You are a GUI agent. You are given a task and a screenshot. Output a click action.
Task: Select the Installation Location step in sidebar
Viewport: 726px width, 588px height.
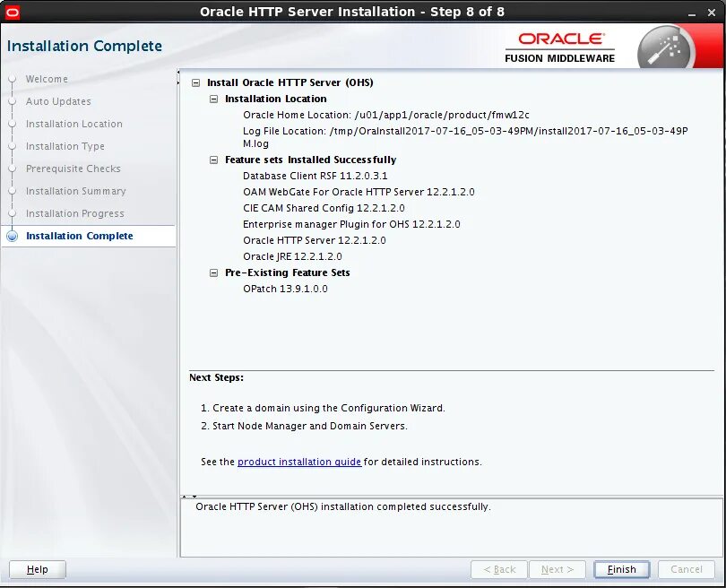point(74,124)
